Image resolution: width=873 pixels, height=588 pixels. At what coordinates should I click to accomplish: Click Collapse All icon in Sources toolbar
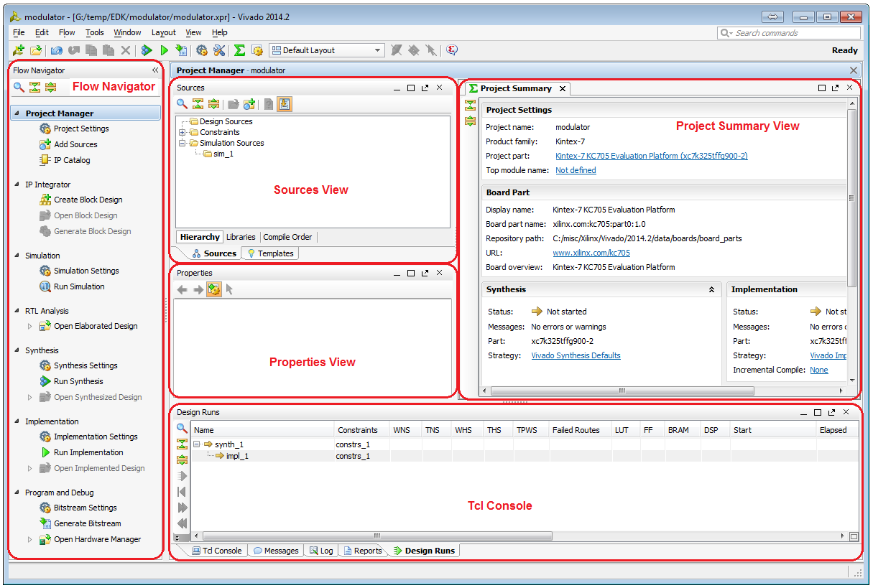(198, 104)
